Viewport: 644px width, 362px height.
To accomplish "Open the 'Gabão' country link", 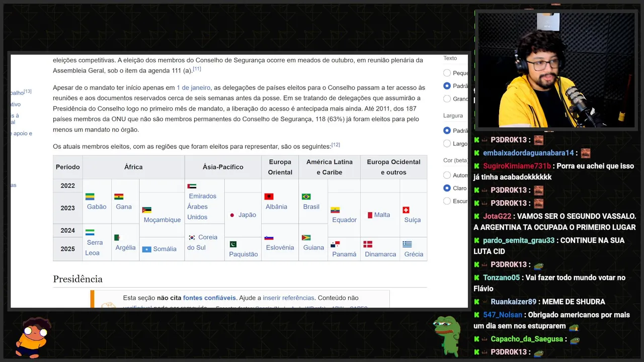I will pos(97,207).
